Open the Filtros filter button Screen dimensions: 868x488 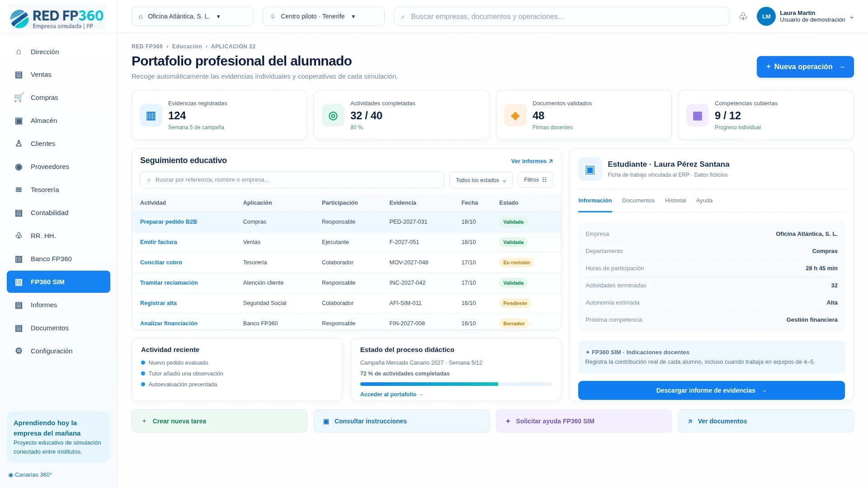coord(535,180)
